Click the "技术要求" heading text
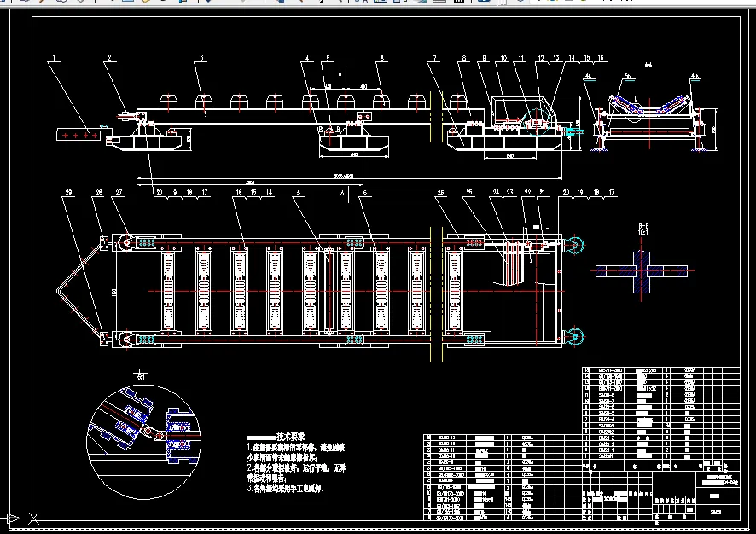 pyautogui.click(x=291, y=437)
